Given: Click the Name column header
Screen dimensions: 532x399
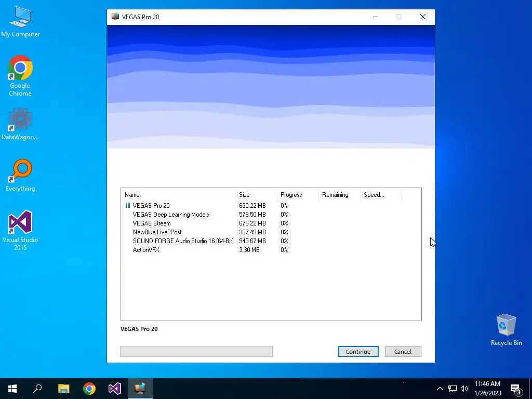Looking at the screenshot, I should (178, 195).
